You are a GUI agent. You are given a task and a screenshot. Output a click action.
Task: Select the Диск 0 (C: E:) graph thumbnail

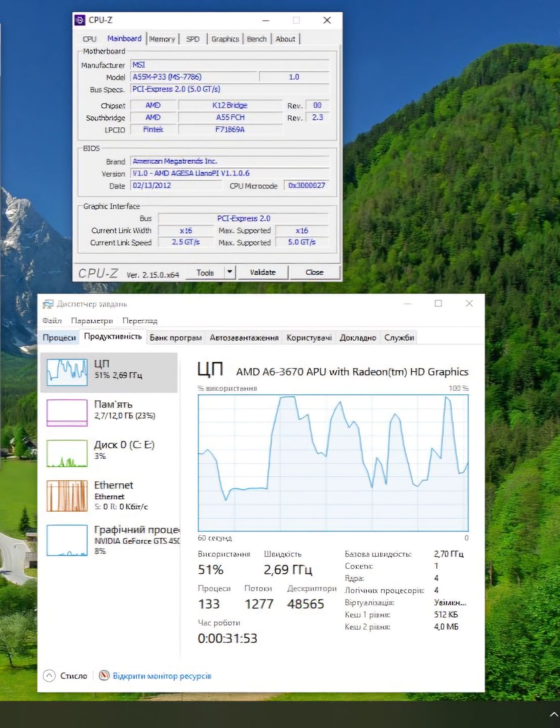coord(67,453)
